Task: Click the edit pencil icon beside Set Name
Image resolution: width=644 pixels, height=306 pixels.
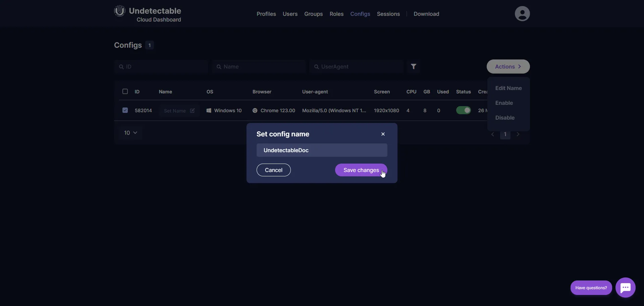Action: (192, 111)
